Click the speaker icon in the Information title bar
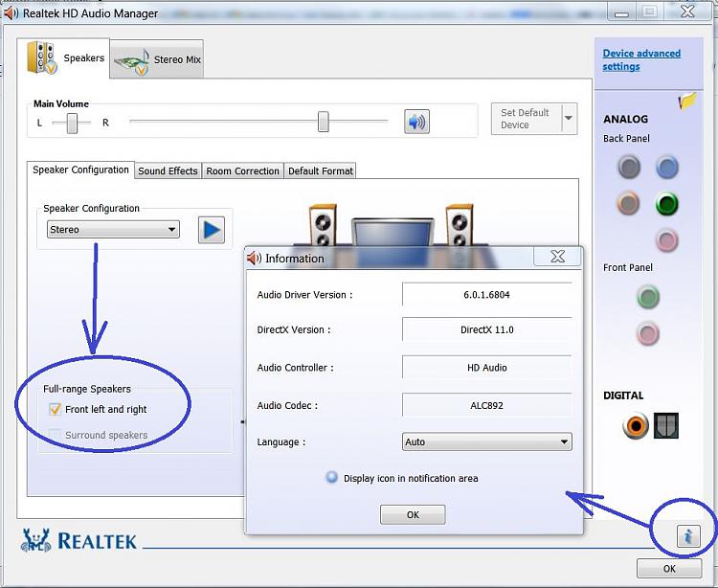 (x=254, y=259)
